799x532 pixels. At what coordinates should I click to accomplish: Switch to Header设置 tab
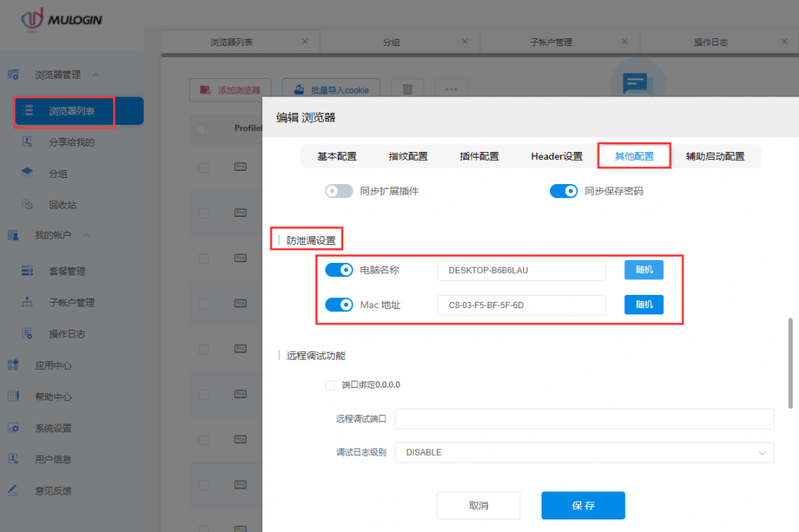[x=556, y=157]
